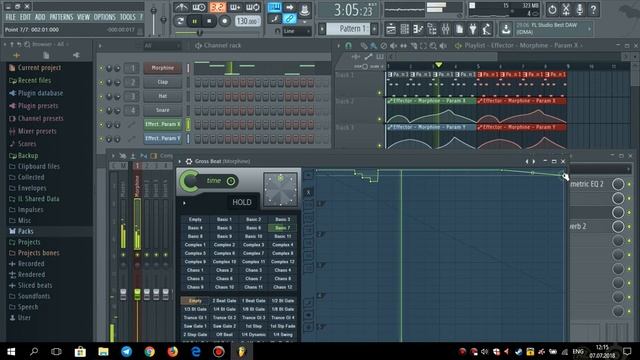Stop playback with the stop button

pyautogui.click(x=209, y=21)
